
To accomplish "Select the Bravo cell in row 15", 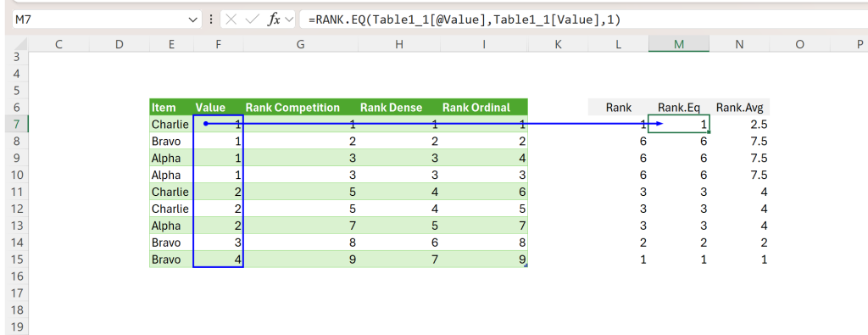I will point(171,260).
